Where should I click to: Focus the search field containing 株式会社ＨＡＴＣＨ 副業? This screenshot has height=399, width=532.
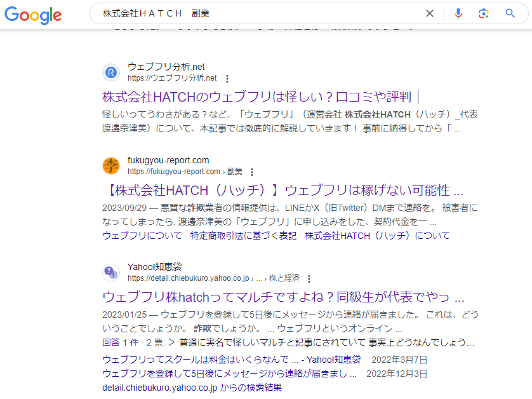click(254, 13)
